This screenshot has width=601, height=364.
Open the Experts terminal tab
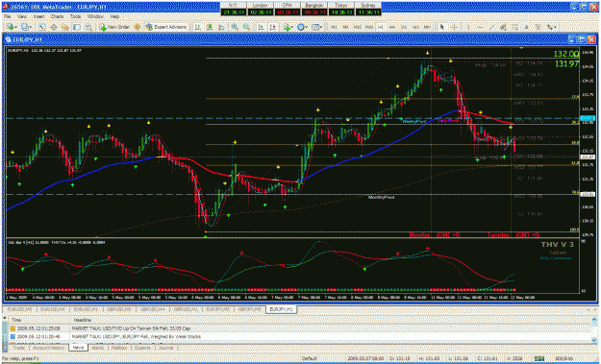(x=141, y=348)
